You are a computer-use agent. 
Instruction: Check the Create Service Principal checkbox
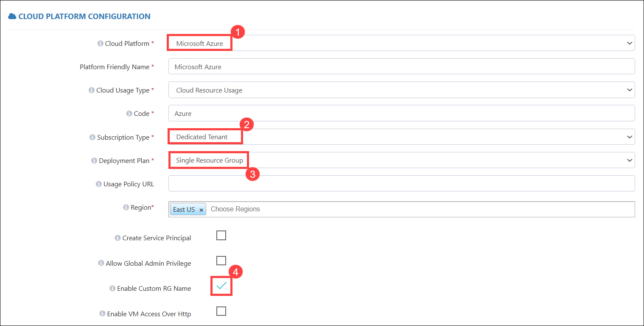coord(221,236)
